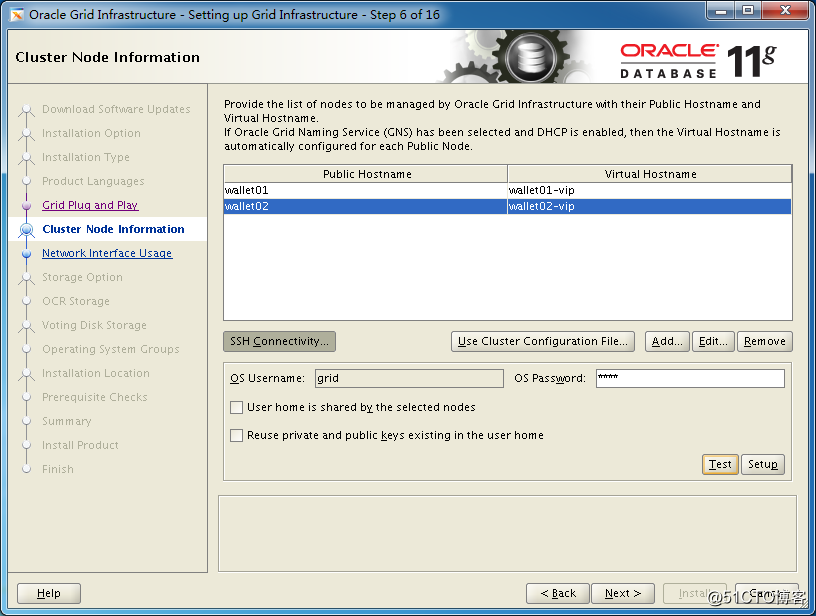Click the Public Hostname column header
The width and height of the screenshot is (816, 616).
366,174
